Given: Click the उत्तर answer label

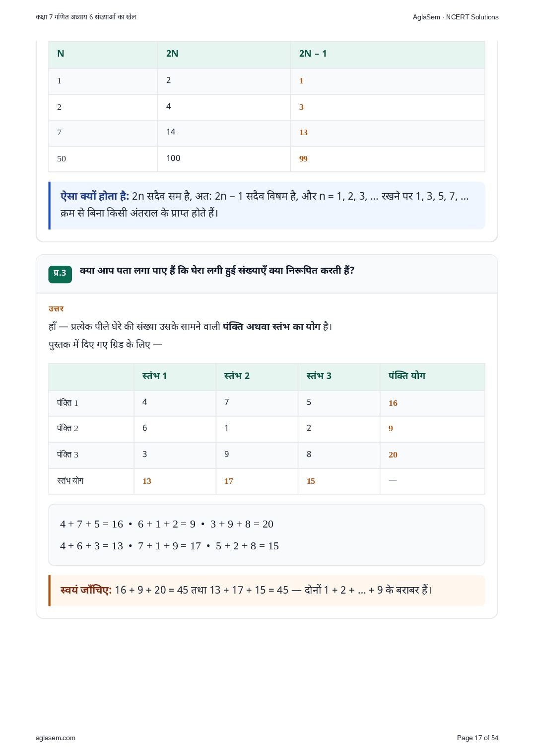Looking at the screenshot, I should tap(56, 309).
